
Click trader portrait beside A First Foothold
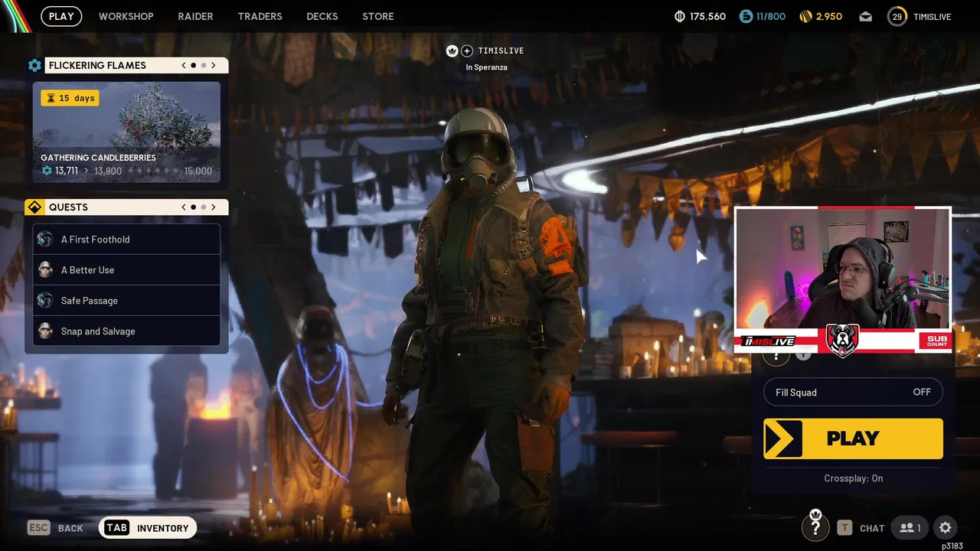(x=45, y=239)
